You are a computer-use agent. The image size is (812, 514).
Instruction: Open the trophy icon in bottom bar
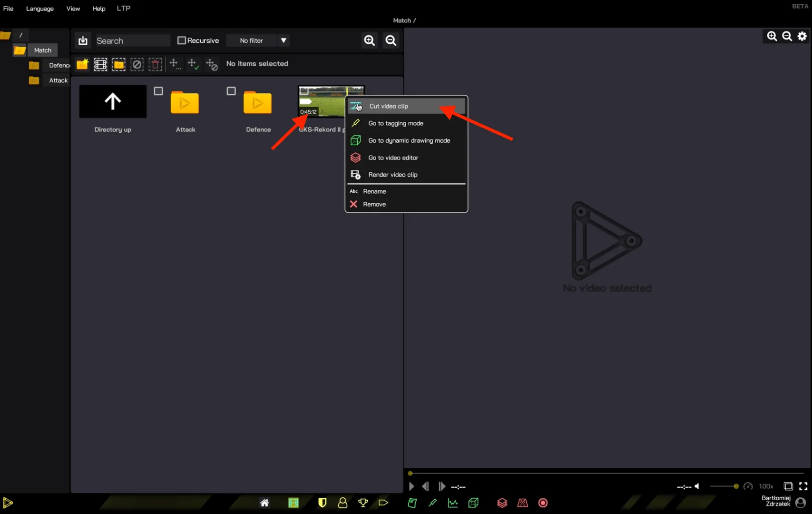tap(363, 503)
